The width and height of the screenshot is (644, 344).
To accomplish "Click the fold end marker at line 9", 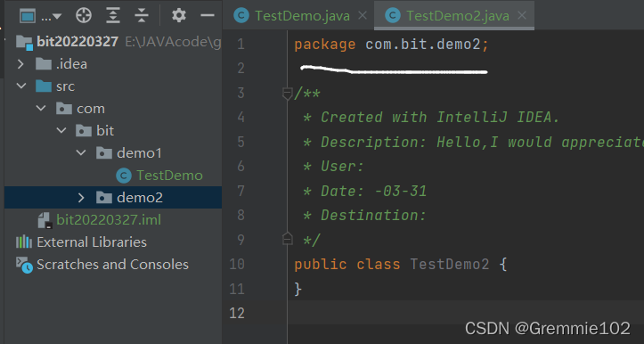I will (x=287, y=239).
